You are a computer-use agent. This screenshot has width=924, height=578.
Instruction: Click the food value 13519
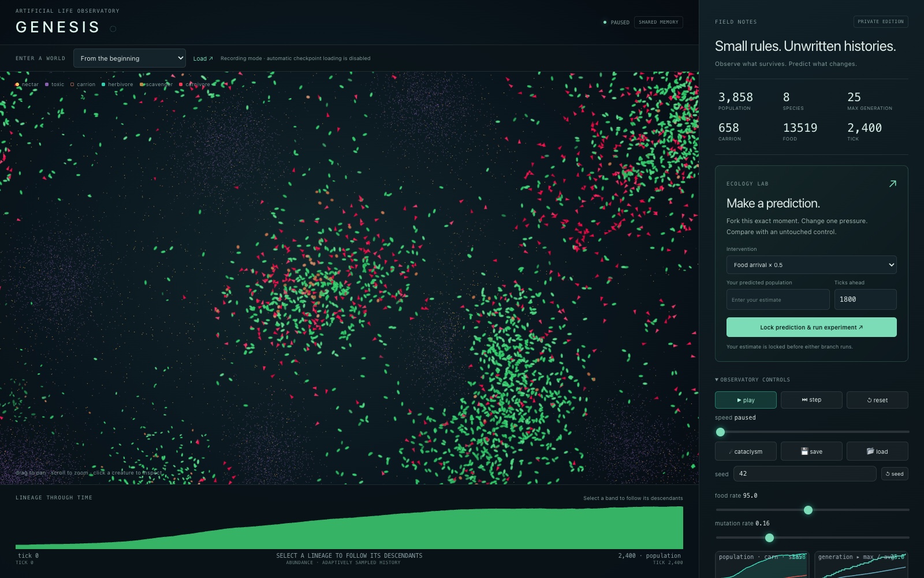tap(800, 128)
